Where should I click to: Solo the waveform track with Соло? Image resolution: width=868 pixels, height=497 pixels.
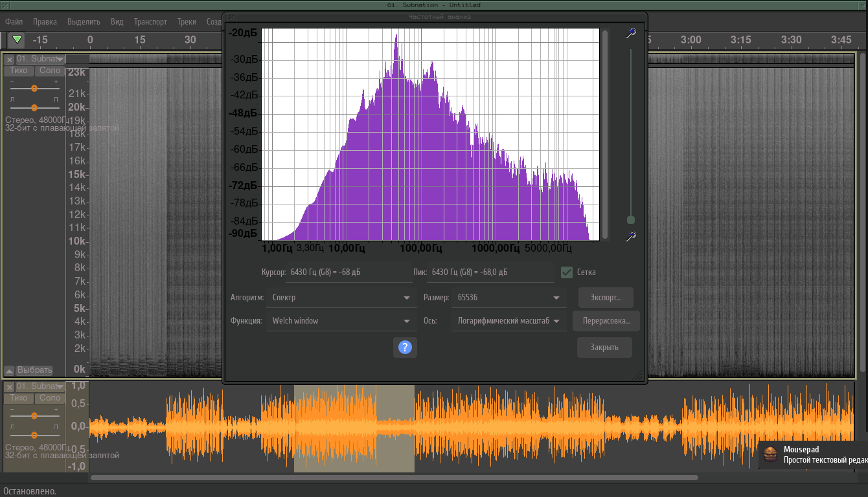click(x=50, y=398)
